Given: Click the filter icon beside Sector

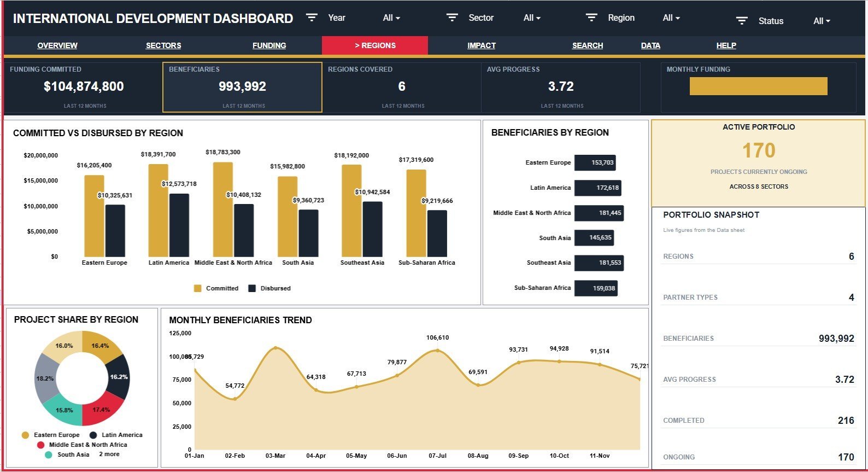Looking at the screenshot, I should tap(452, 18).
